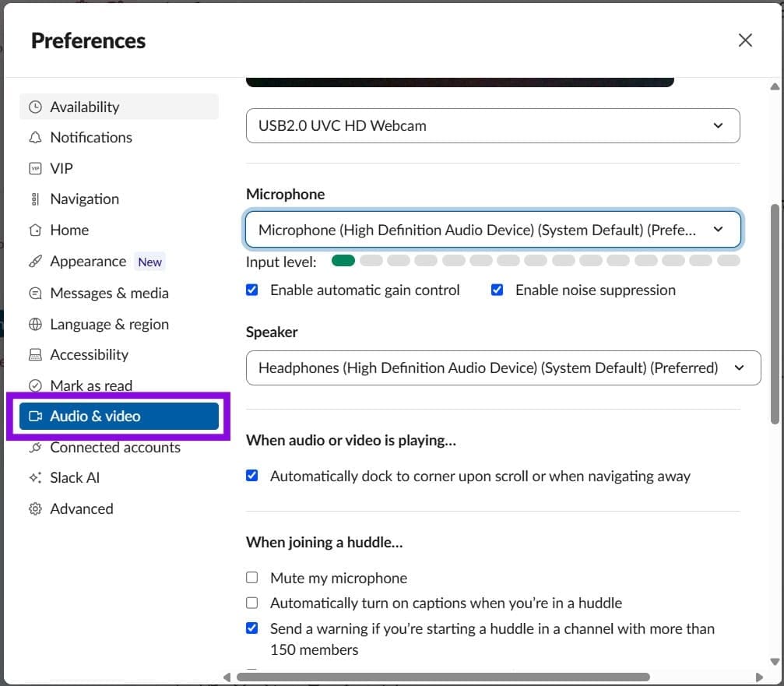Viewport: 784px width, 686px height.
Task: Click the paintbrush icon beside Appearance
Action: tap(35, 261)
